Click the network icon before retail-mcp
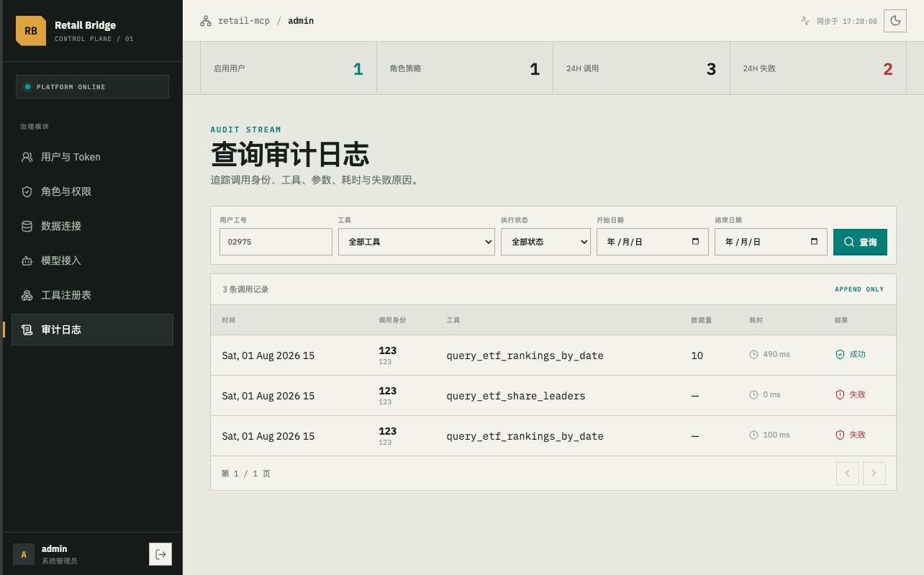Screen dimensions: 924x575 tap(206, 21)
